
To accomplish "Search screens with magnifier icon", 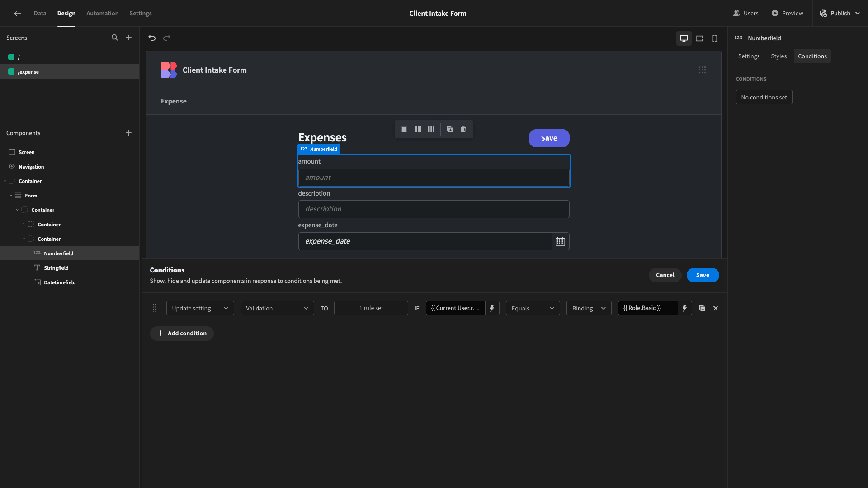I will pyautogui.click(x=115, y=38).
